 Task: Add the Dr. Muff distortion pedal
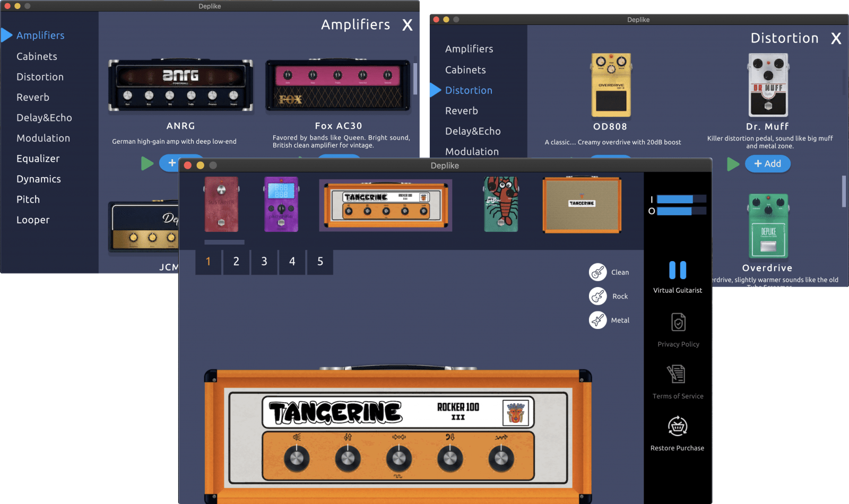click(x=768, y=164)
